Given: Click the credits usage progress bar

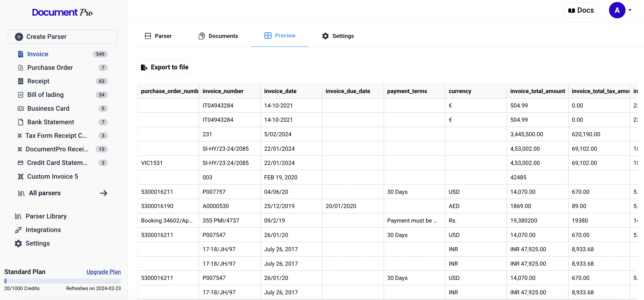Looking at the screenshot, I should coord(63,281).
